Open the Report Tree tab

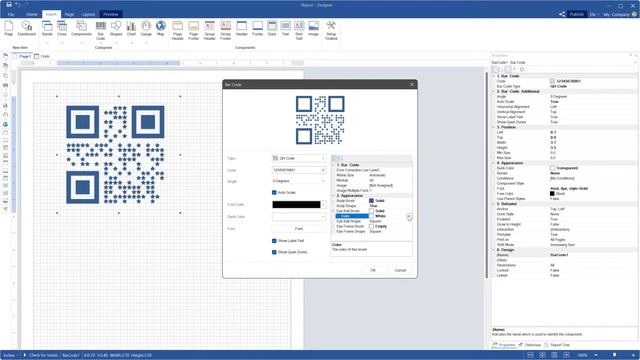pos(557,345)
